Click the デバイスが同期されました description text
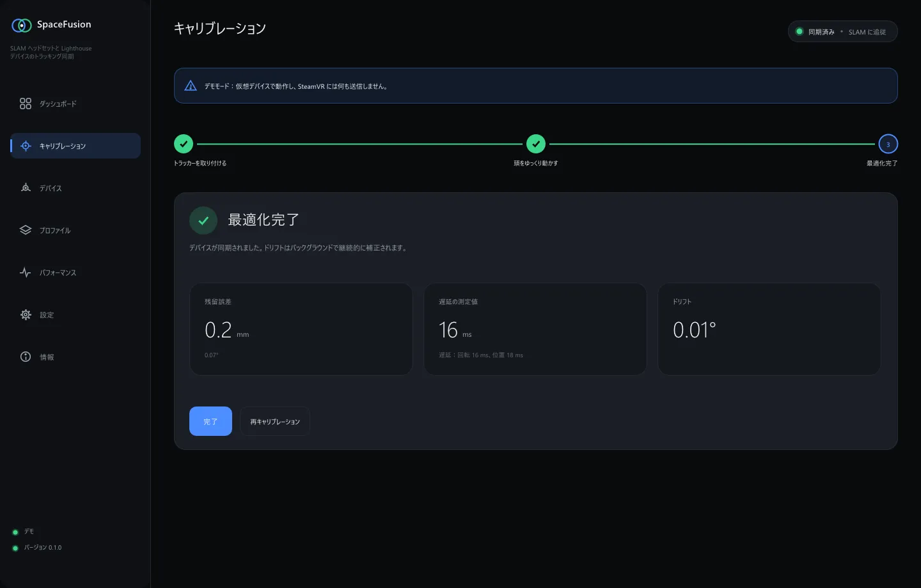Screen dimensions: 921x588 (298, 248)
